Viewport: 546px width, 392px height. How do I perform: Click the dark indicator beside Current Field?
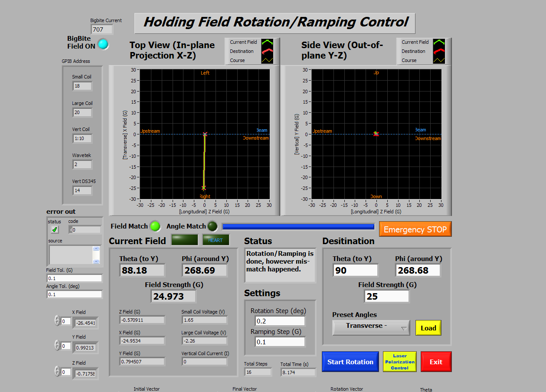[185, 240]
